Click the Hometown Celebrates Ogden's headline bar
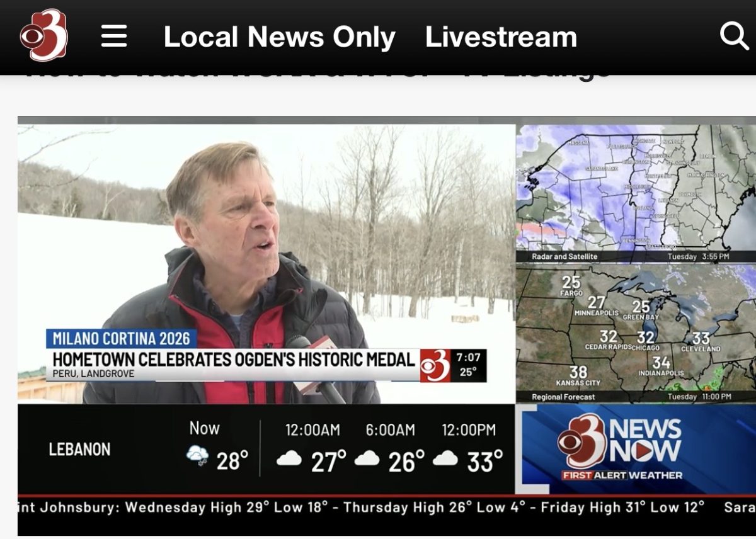Screen dimensions: 756x539 click(x=233, y=365)
